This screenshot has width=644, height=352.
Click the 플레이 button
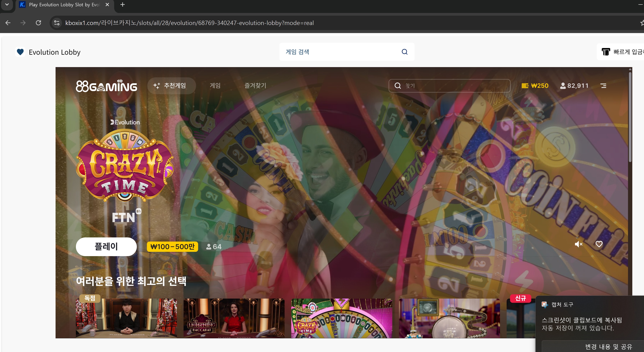[106, 247]
